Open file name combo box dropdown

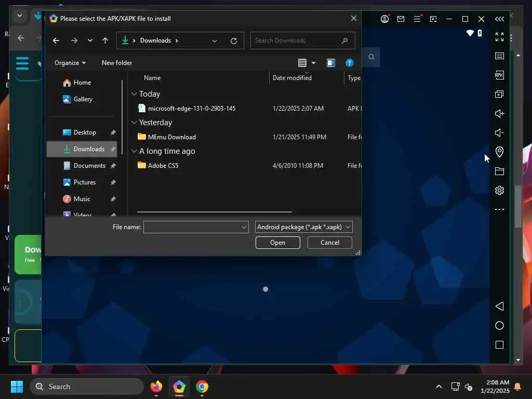coord(244,227)
